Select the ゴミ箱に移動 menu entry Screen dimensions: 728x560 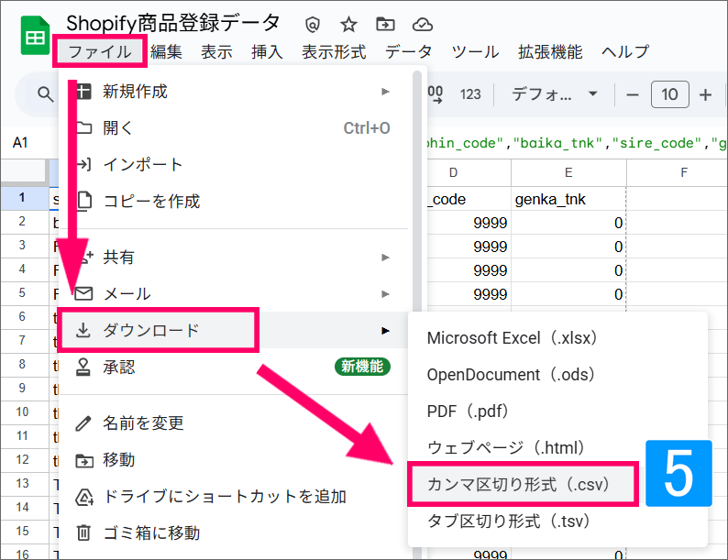[151, 533]
